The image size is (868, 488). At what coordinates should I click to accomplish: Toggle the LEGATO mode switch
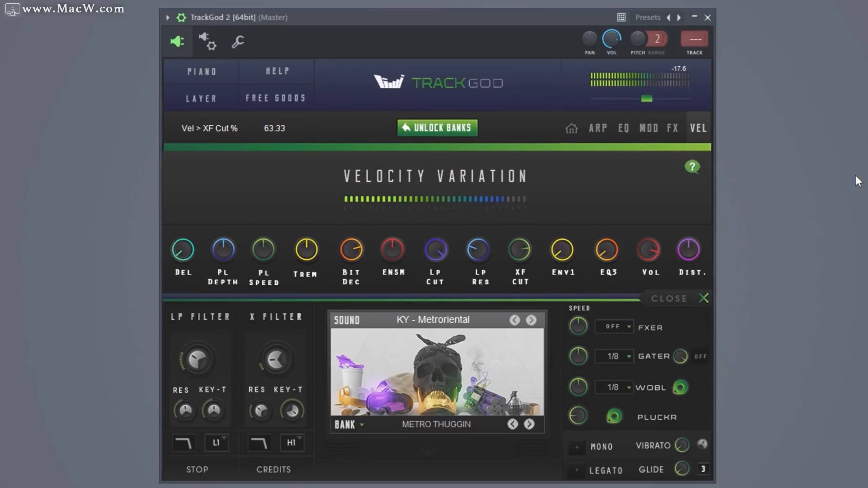point(577,470)
